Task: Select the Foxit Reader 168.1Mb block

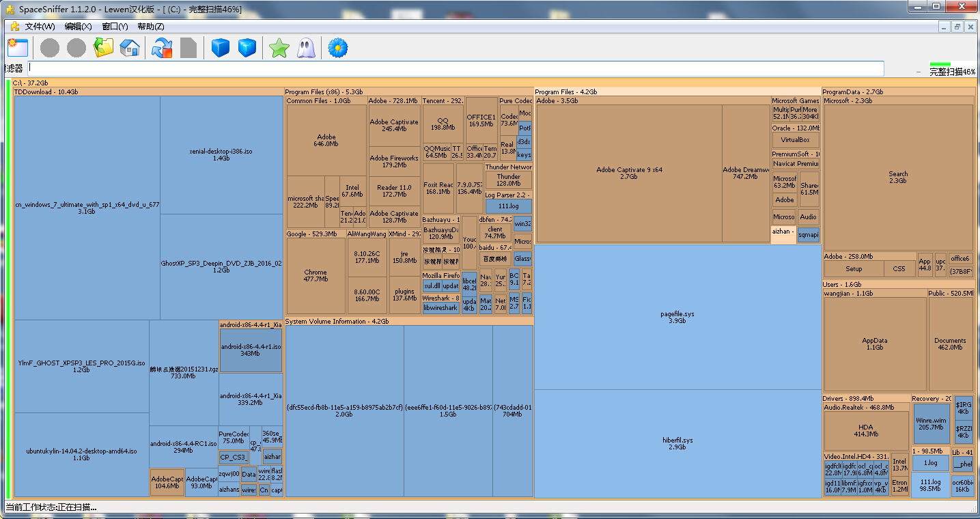Action: 438,188
